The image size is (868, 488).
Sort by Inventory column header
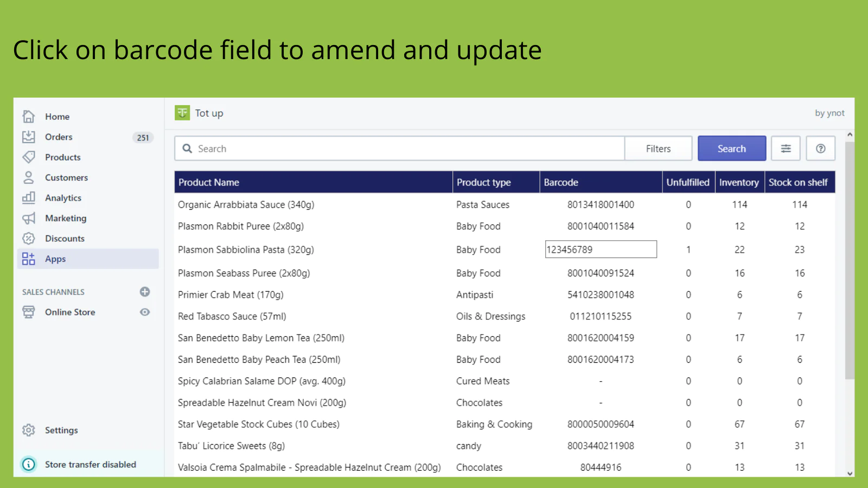click(739, 182)
